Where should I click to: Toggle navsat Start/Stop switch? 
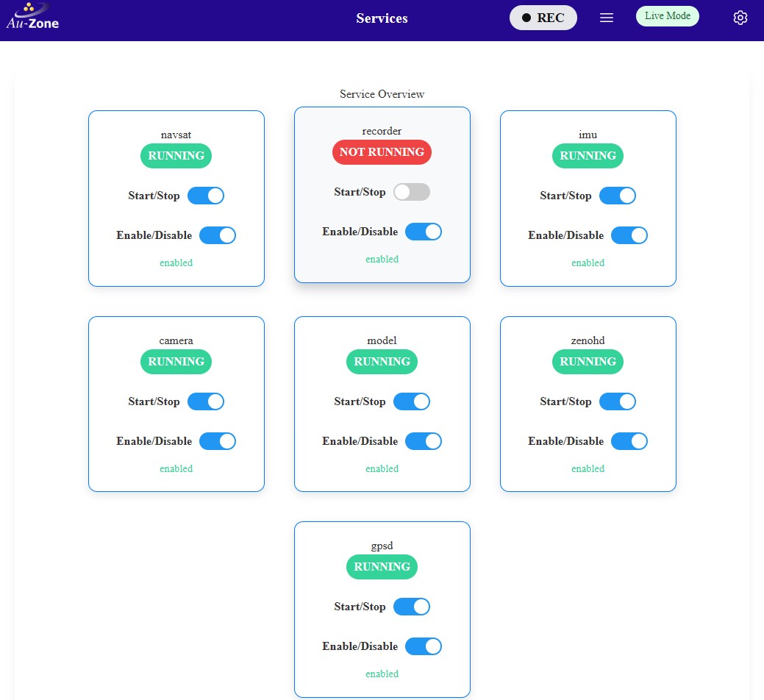pos(206,196)
